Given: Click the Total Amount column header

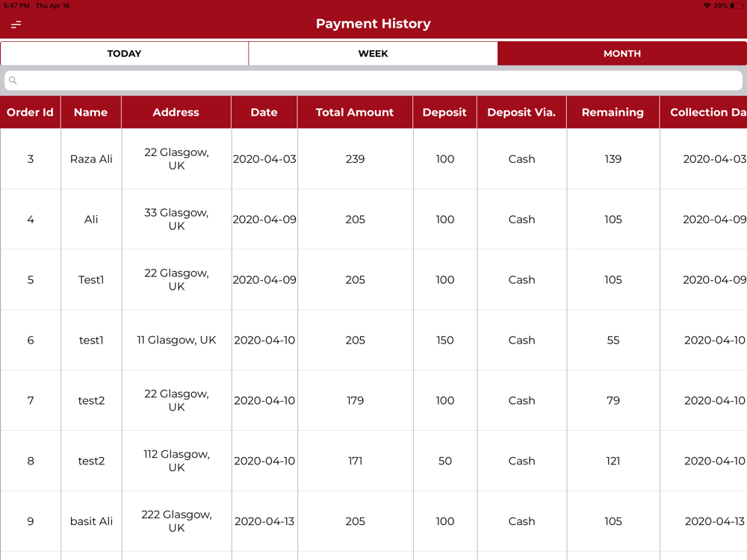Looking at the screenshot, I should (x=355, y=113).
